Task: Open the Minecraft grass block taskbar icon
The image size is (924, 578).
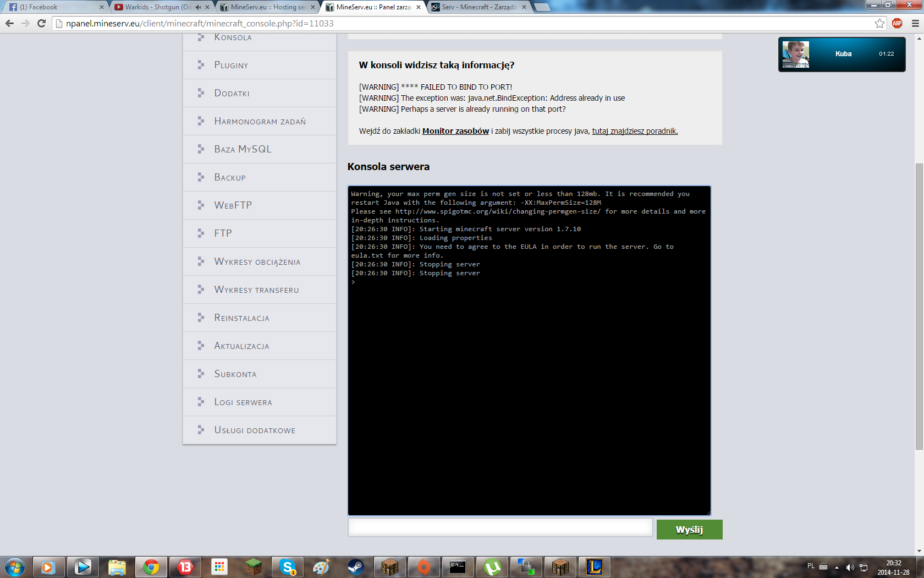Action: point(253,567)
